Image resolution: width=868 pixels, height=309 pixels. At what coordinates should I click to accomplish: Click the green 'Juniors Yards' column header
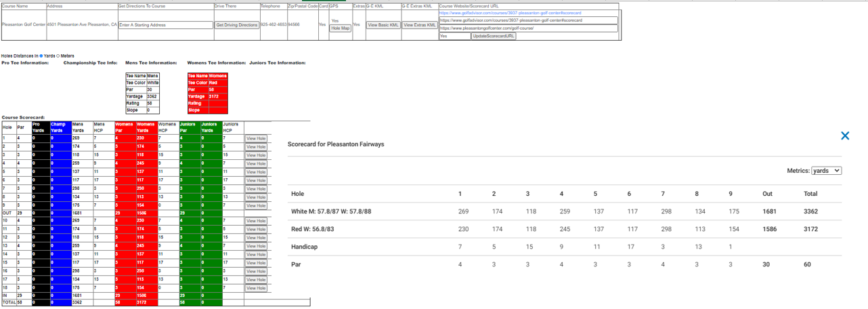211,127
